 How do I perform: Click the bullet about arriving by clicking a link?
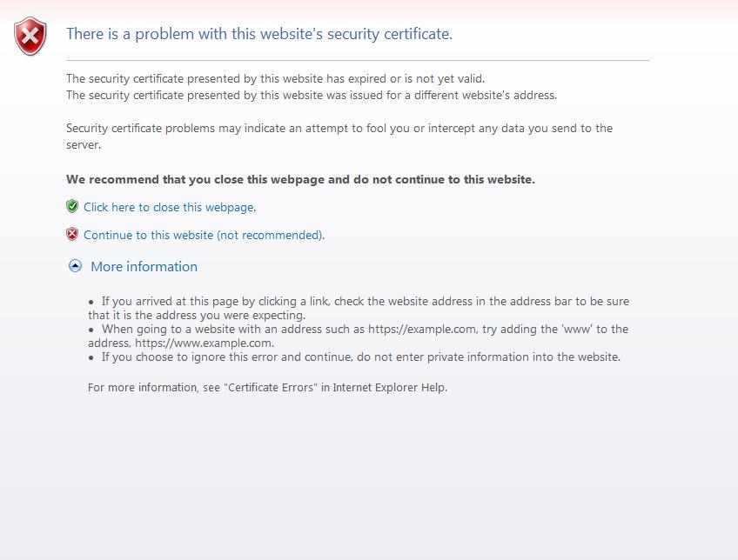point(359,308)
